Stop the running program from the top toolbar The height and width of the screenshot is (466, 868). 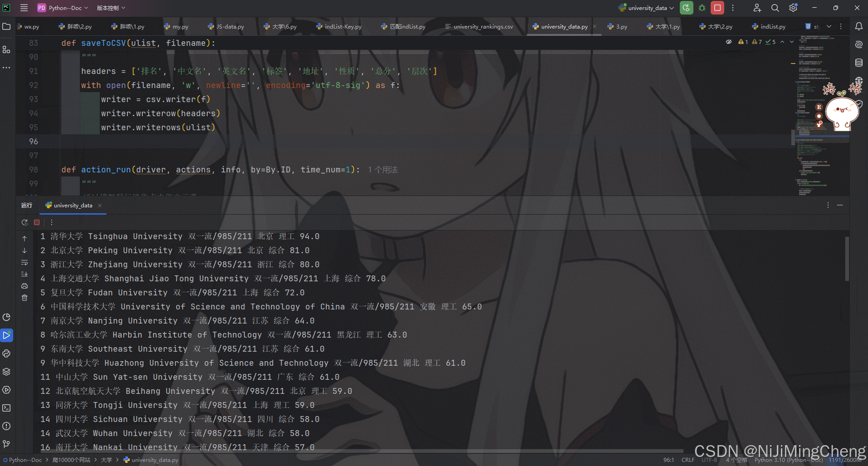pos(717,8)
